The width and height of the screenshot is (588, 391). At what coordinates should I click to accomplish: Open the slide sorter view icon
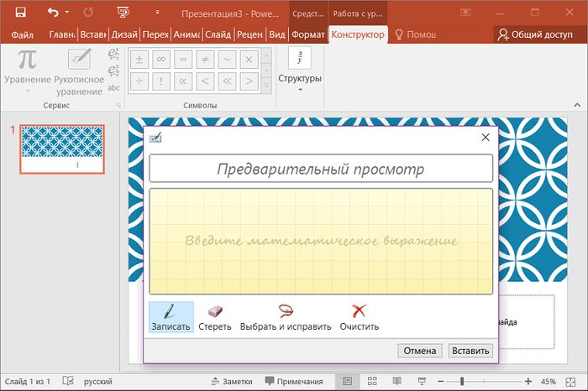point(374,381)
